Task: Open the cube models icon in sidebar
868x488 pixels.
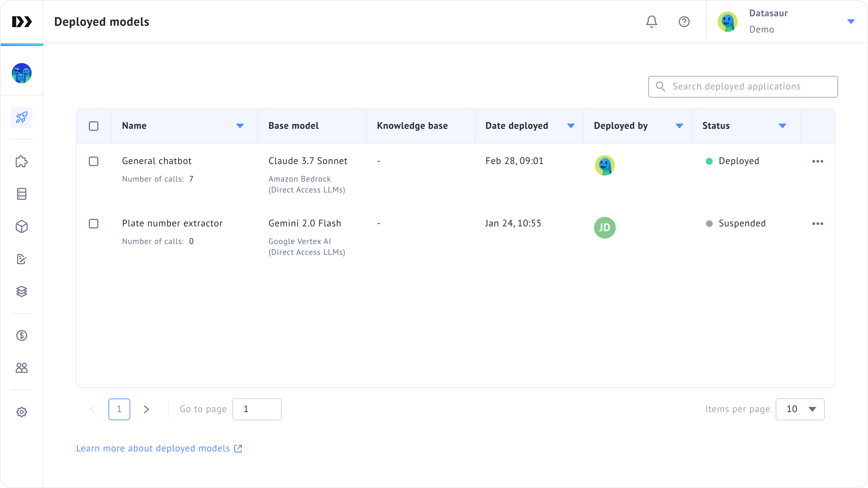Action: pos(22,227)
